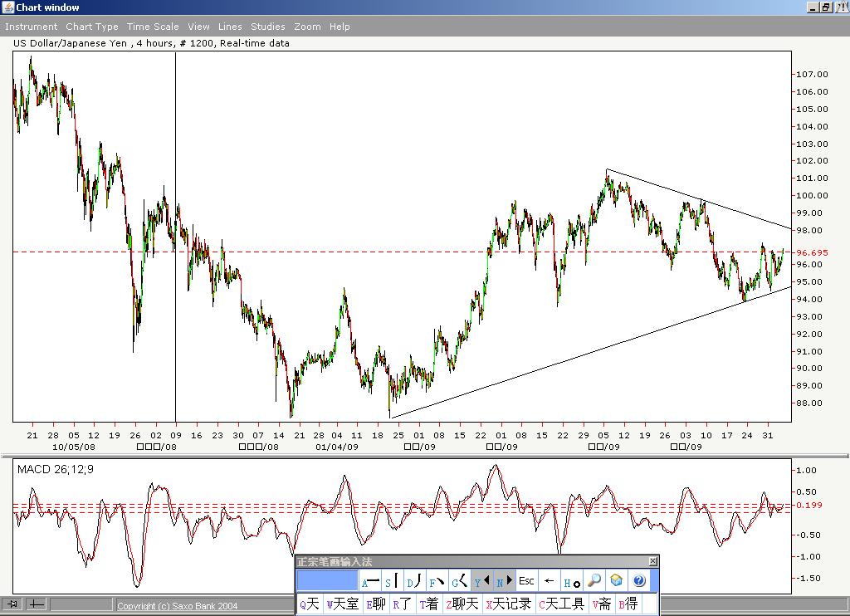The height and width of the screenshot is (616, 850).
Task: Click the magnifying glass search icon
Action: (x=594, y=581)
